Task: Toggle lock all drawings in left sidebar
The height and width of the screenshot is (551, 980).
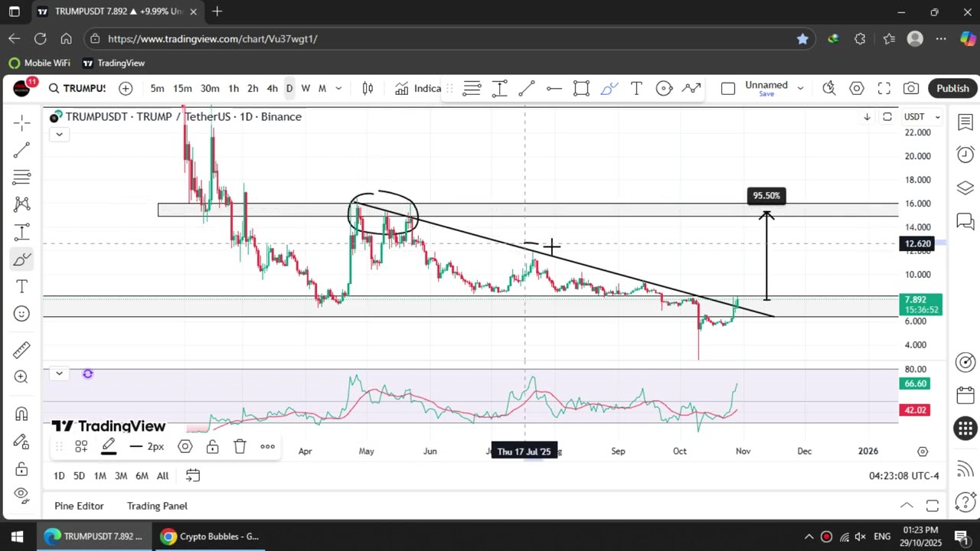Action: click(x=21, y=468)
